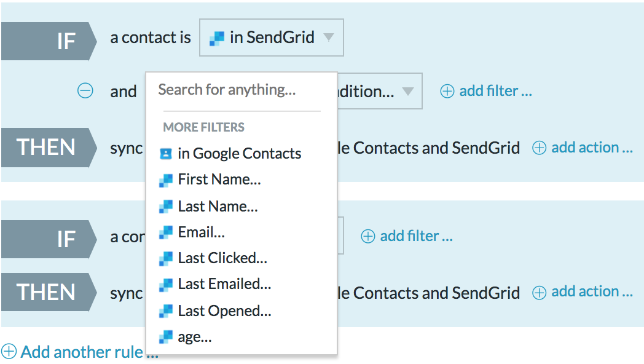
Task: Open the condition dropdown arrow in first rule
Action: (x=408, y=91)
